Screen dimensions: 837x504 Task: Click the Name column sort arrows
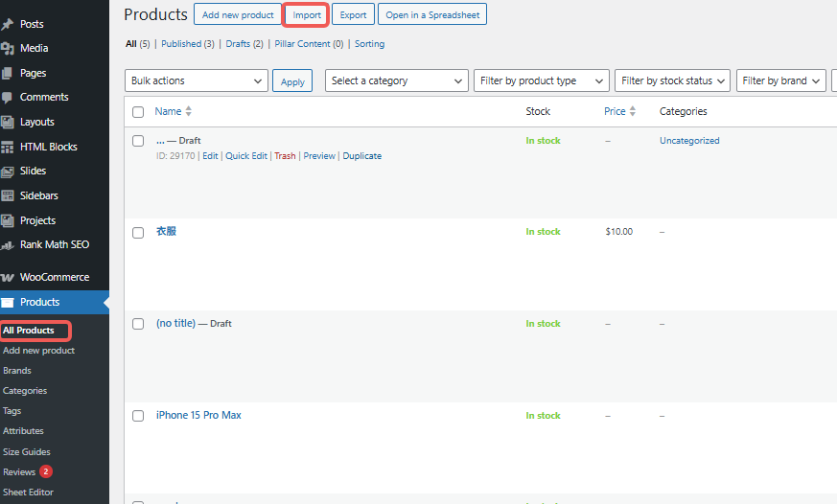pyautogui.click(x=188, y=112)
